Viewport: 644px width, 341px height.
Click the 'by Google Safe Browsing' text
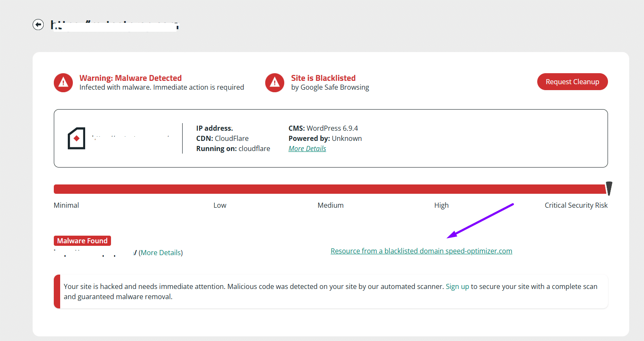pos(330,87)
